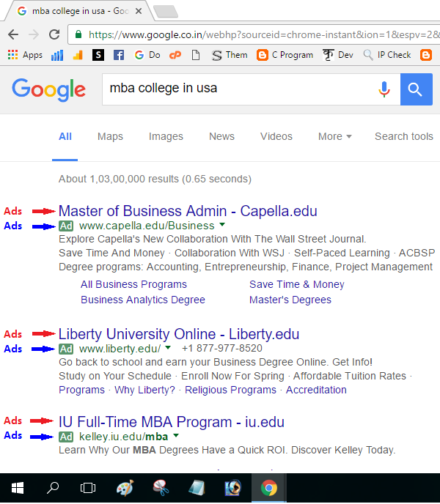Expand arrow next to www.liberty.edu/
The image size is (440, 504).
point(168,348)
